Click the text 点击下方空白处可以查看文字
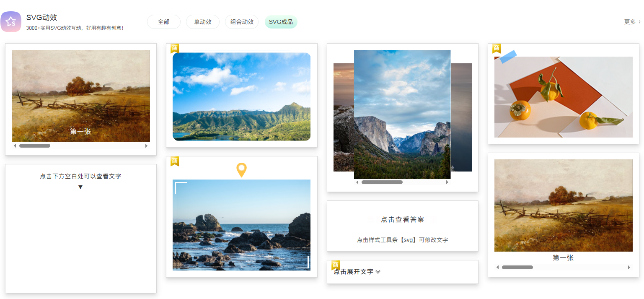This screenshot has width=644, height=299. click(x=80, y=177)
